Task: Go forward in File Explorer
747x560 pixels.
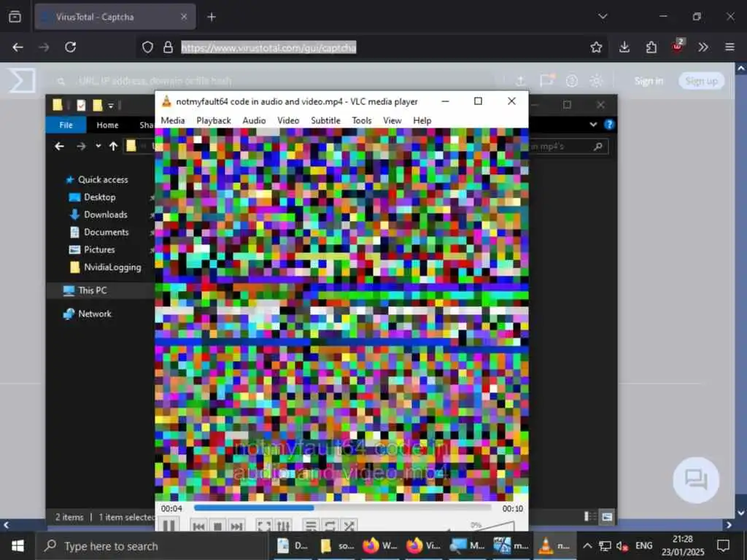Action: (82, 146)
